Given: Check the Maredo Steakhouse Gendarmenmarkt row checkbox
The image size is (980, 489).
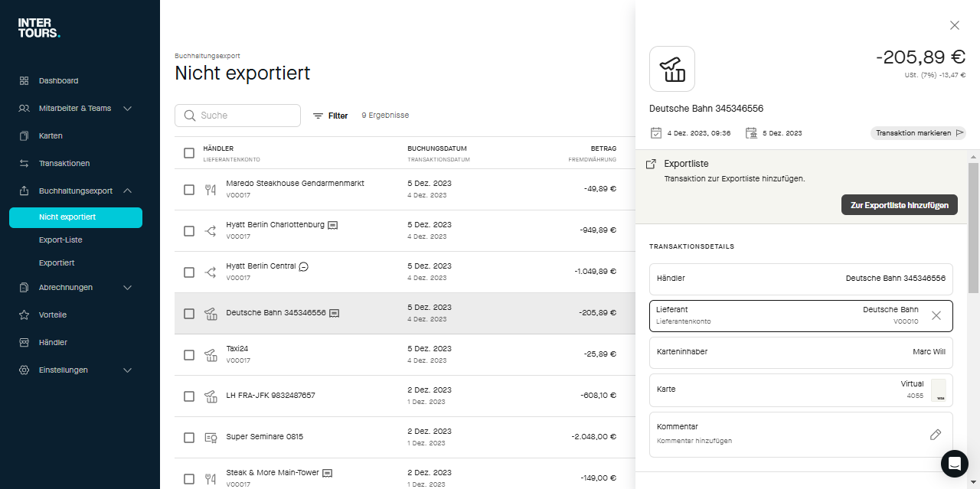Looking at the screenshot, I should pyautogui.click(x=189, y=190).
